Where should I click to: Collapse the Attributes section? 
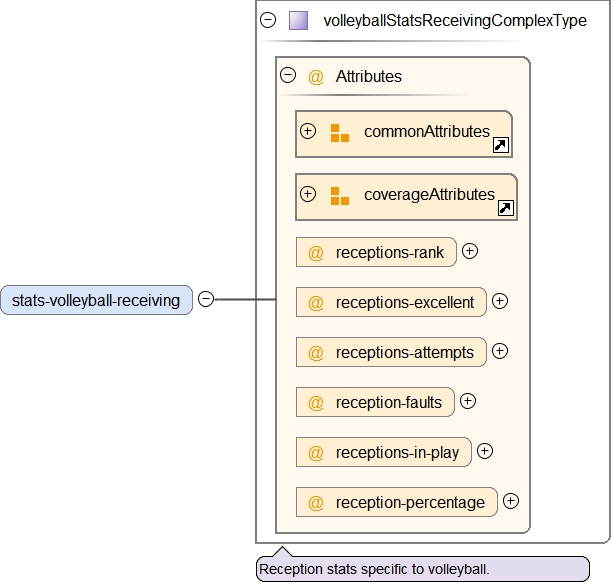[288, 75]
